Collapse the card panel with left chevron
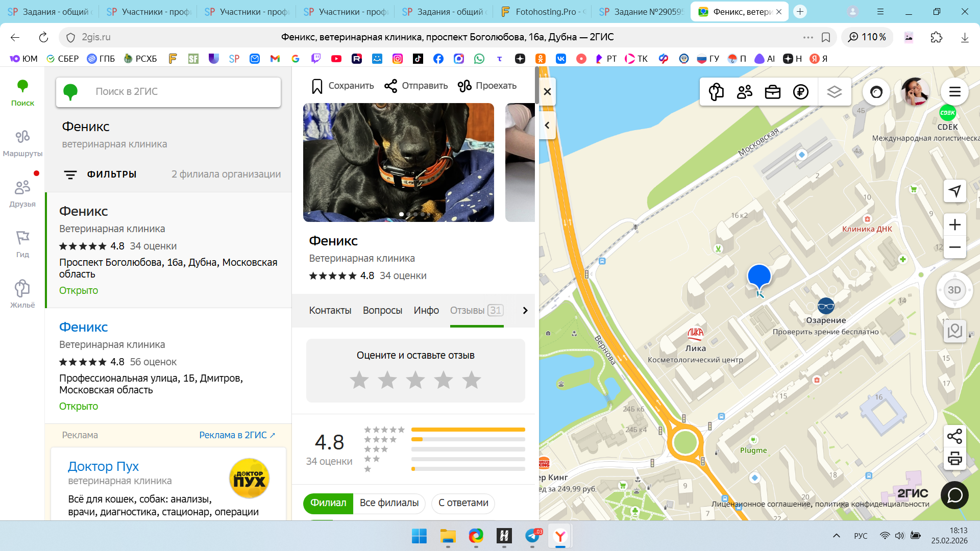The height and width of the screenshot is (551, 980). pos(547,126)
